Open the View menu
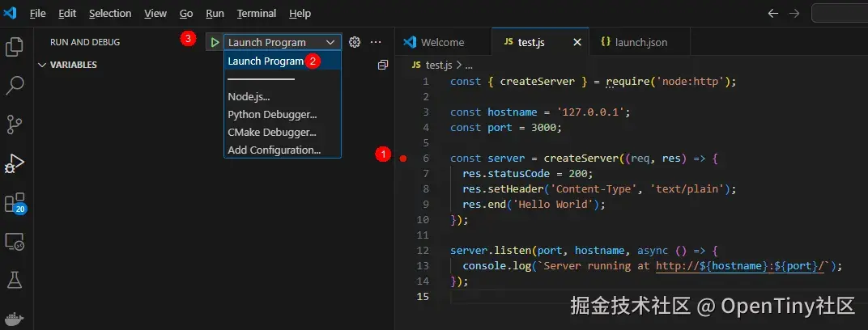 click(x=155, y=13)
